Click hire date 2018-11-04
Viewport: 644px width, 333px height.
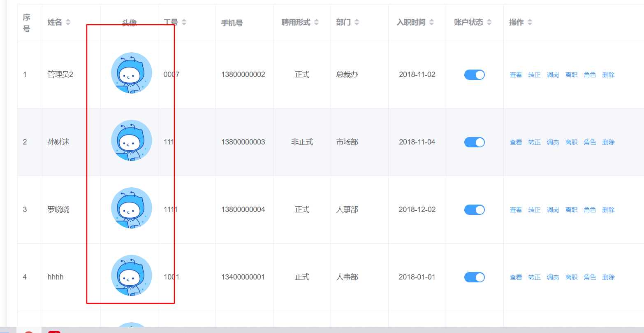pos(417,142)
